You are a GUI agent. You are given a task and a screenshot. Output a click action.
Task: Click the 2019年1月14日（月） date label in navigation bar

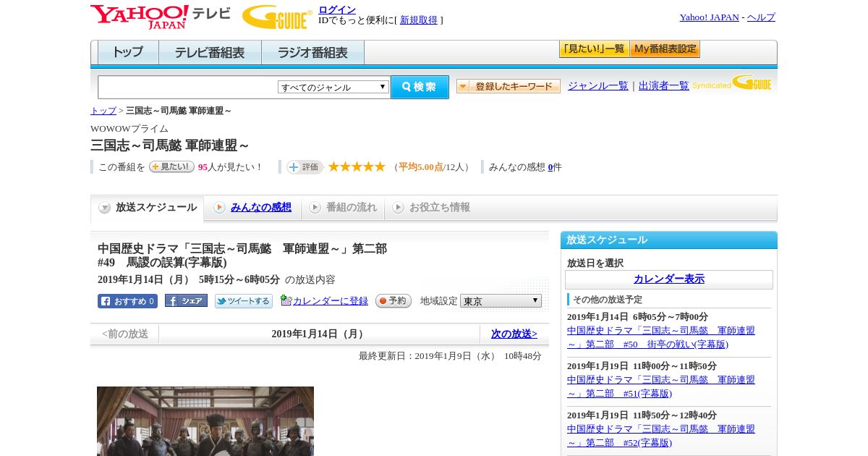319,334
